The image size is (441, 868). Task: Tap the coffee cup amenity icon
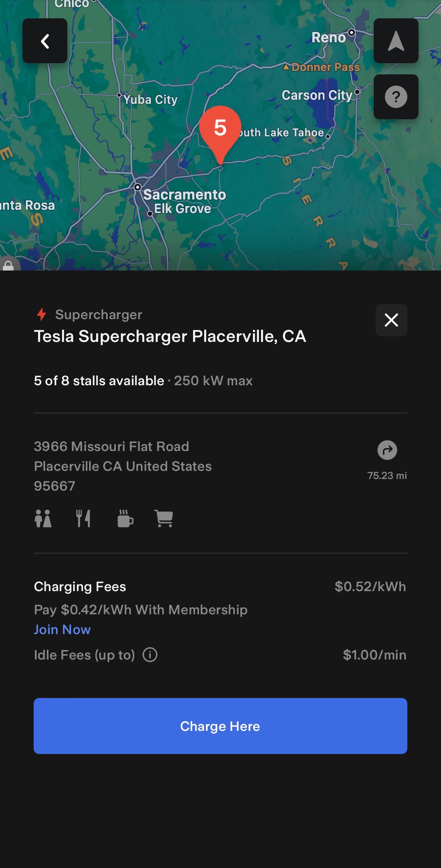pos(125,519)
